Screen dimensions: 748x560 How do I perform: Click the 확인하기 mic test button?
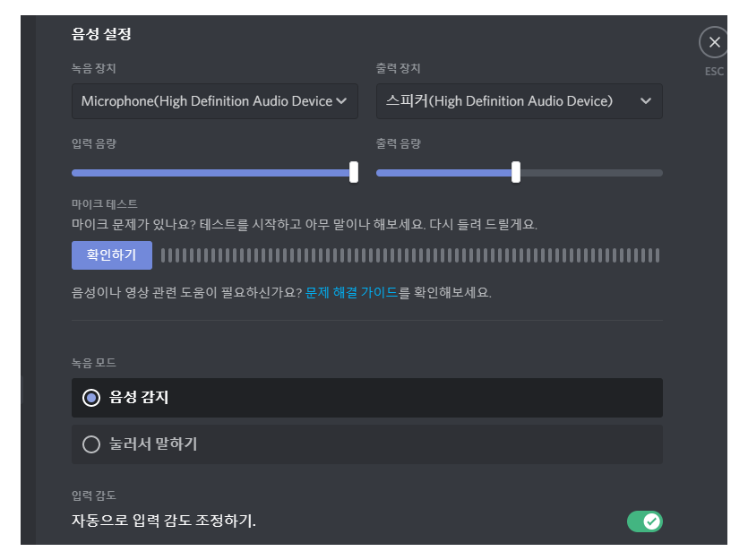[112, 255]
